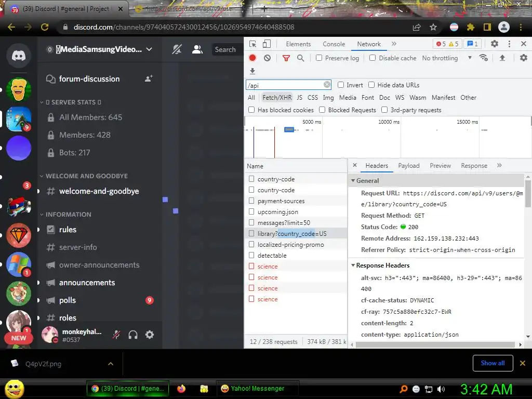Open the Payload tab
This screenshot has height=399, width=532.
(409, 166)
